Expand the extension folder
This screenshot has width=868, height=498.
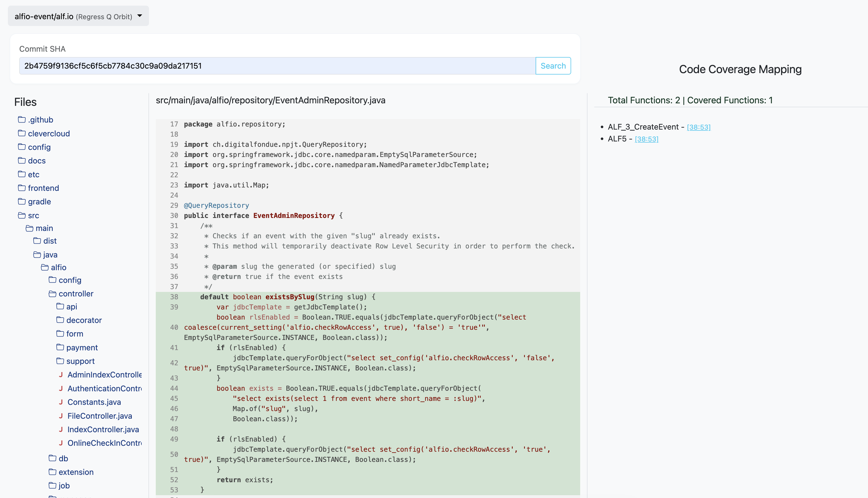click(76, 472)
